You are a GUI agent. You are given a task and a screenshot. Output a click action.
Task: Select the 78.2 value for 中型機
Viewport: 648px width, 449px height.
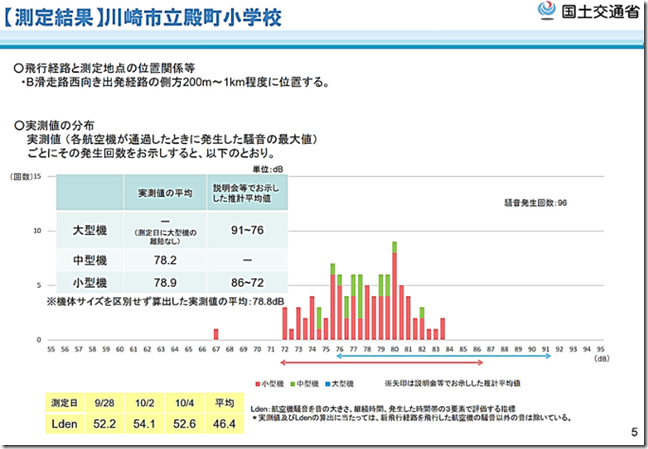click(165, 260)
